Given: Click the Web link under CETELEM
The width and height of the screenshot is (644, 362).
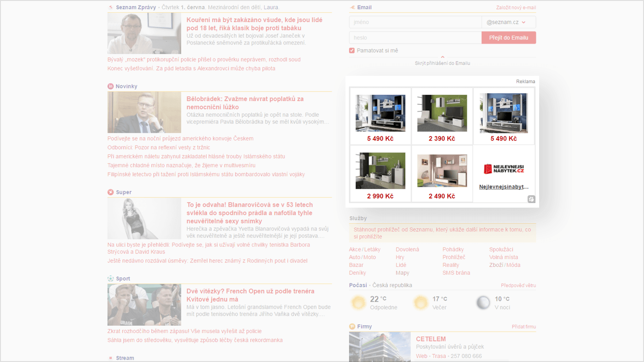Looking at the screenshot, I should (421, 356).
